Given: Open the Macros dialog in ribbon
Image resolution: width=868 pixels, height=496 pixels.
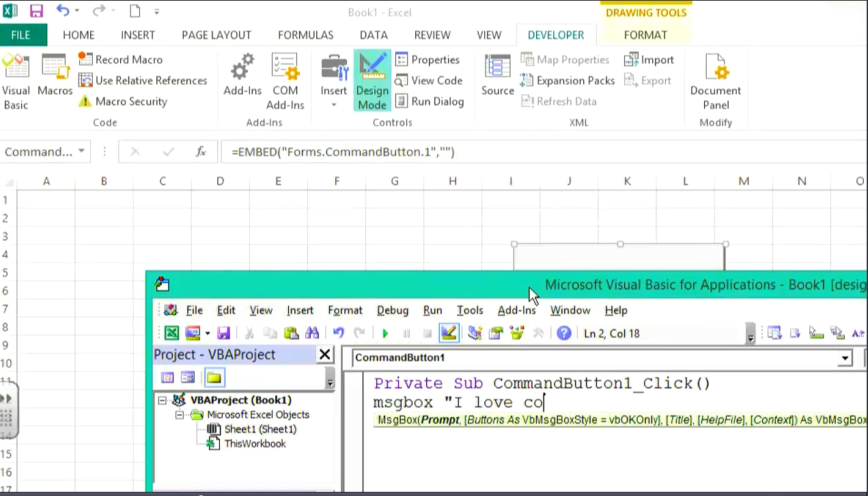Looking at the screenshot, I should point(55,75).
